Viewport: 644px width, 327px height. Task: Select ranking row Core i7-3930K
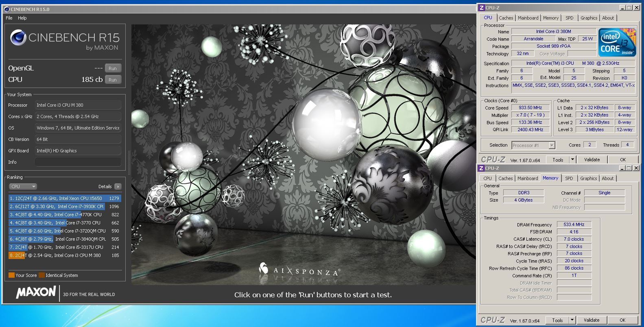coord(65,206)
